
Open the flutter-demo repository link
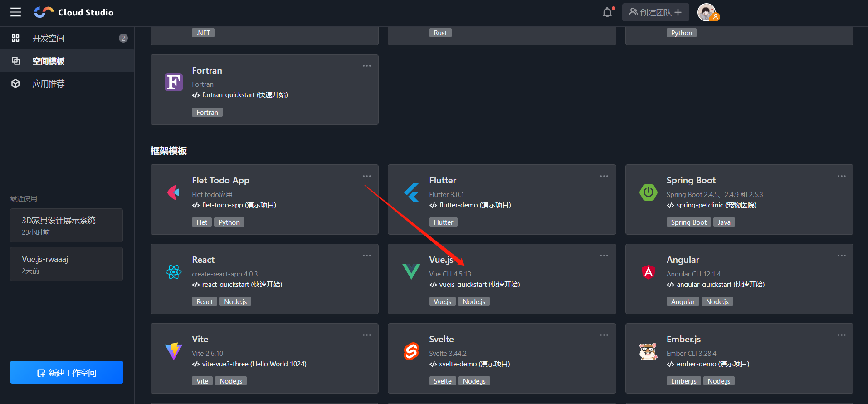[x=470, y=205]
